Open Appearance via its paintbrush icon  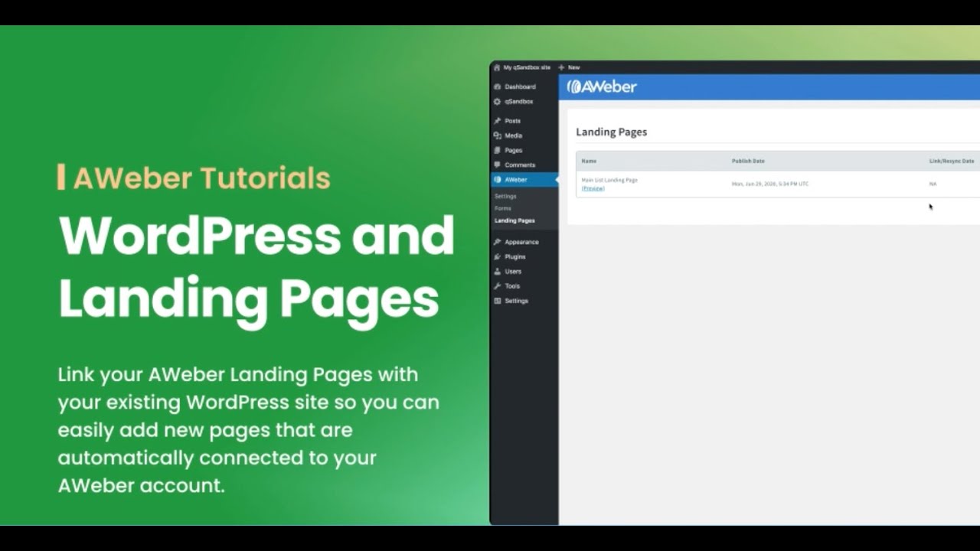coord(498,242)
